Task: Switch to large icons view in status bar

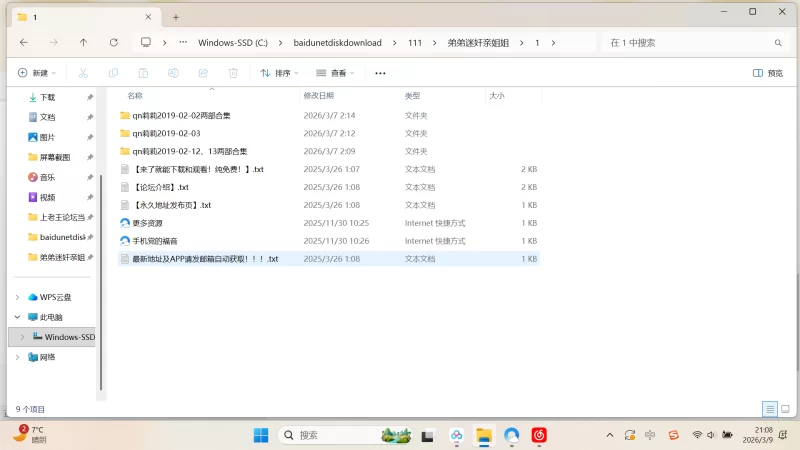Action: (x=785, y=409)
